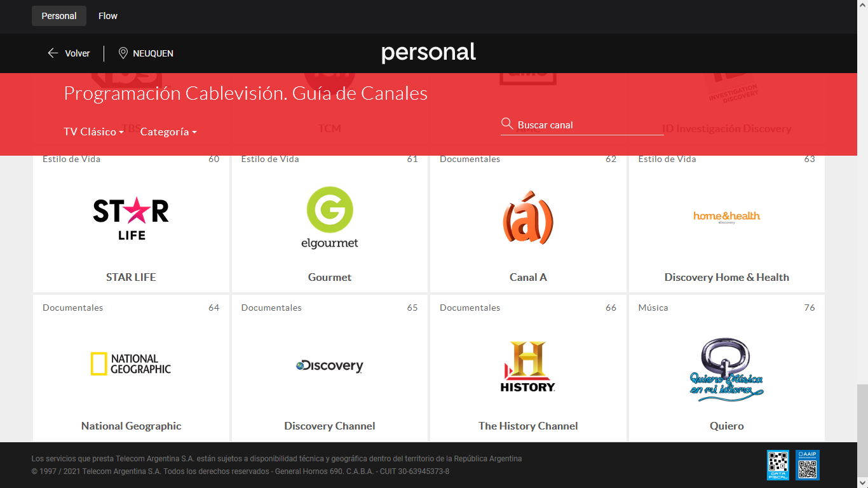Click Documentales label on National Geographic card
Screen dimensions: 868x488
tap(73, 308)
